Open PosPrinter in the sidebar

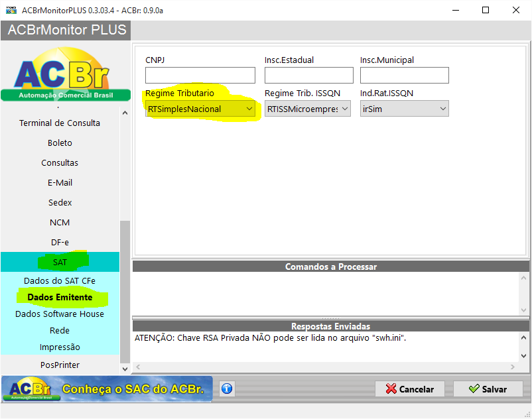point(60,365)
